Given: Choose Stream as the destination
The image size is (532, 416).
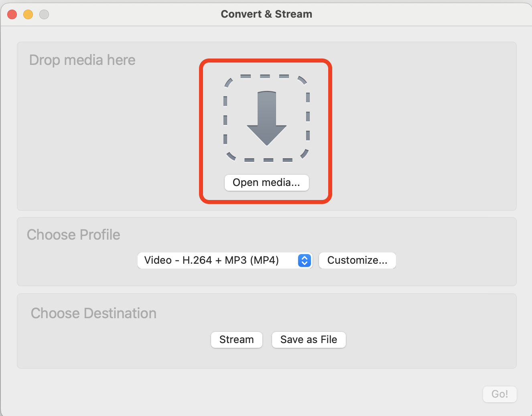Looking at the screenshot, I should [x=236, y=339].
